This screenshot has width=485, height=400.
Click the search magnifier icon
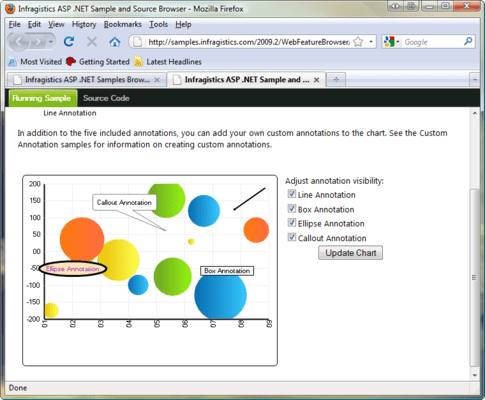468,42
